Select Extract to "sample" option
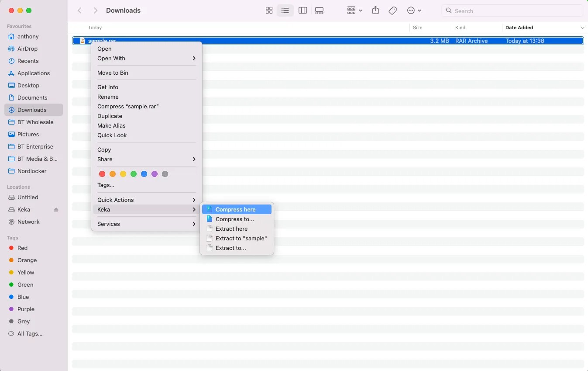 [x=241, y=238]
